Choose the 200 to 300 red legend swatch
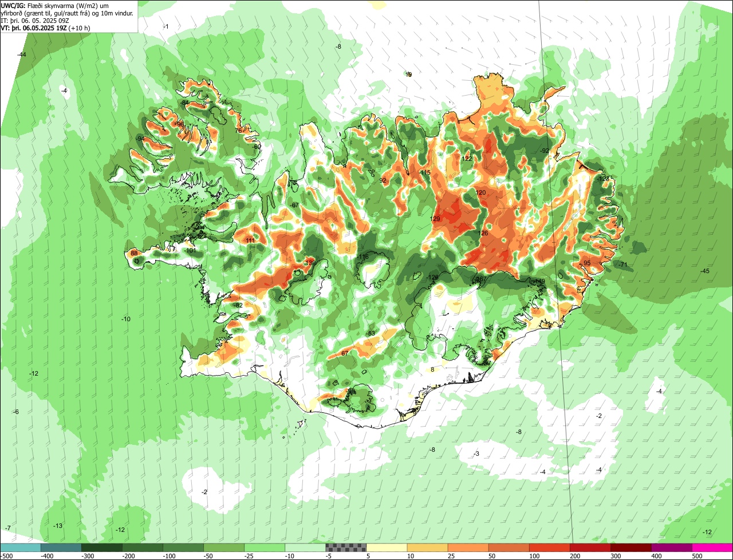 (x=590, y=548)
